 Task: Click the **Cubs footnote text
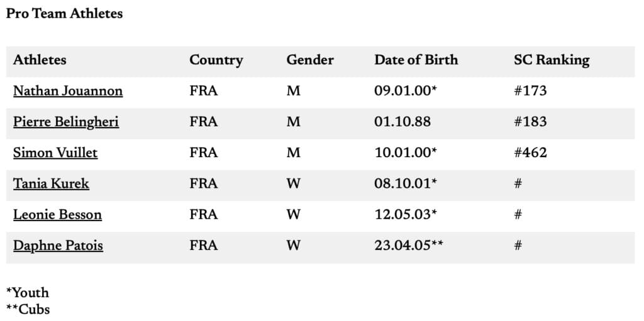[28, 308]
